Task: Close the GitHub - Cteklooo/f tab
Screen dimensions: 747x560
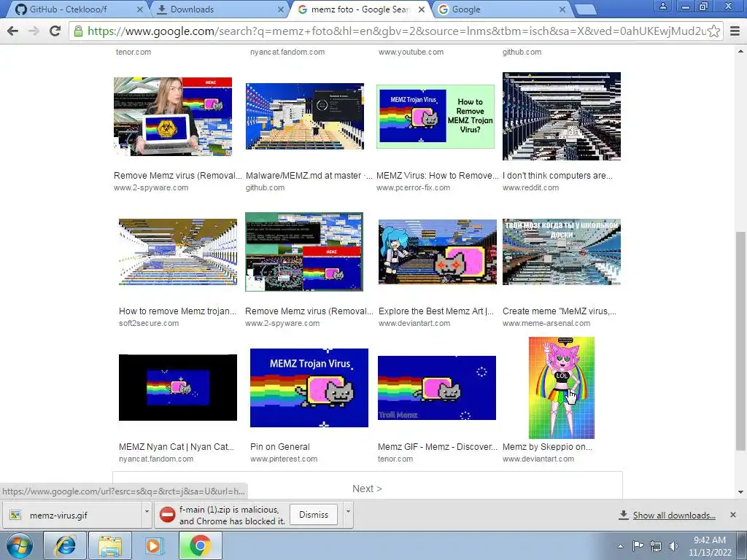Action: (139, 9)
